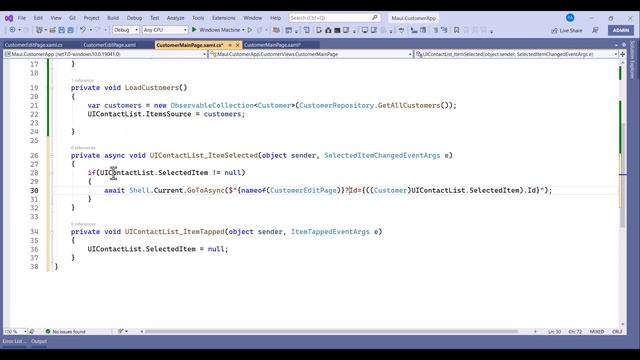
Task: Click the horizontal scrollbar of the editor
Action: [x=331, y=331]
